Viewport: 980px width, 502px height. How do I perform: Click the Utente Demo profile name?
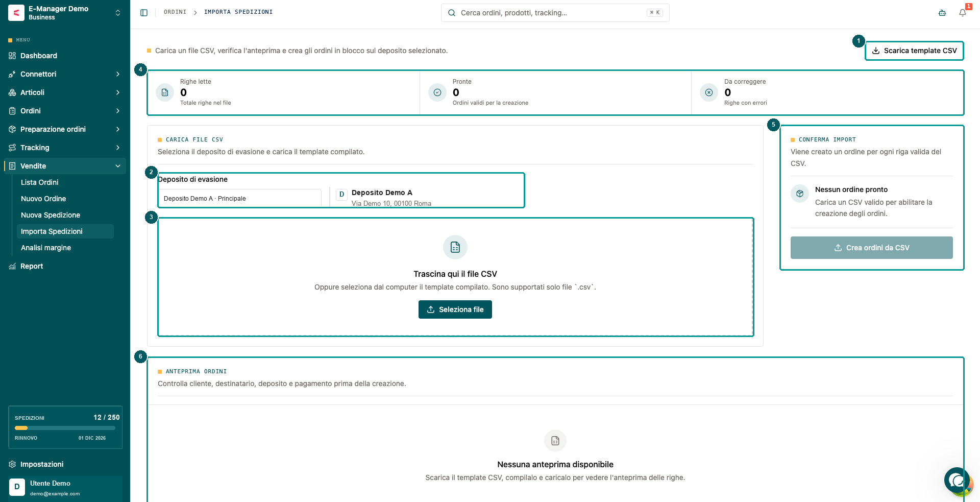tap(50, 483)
